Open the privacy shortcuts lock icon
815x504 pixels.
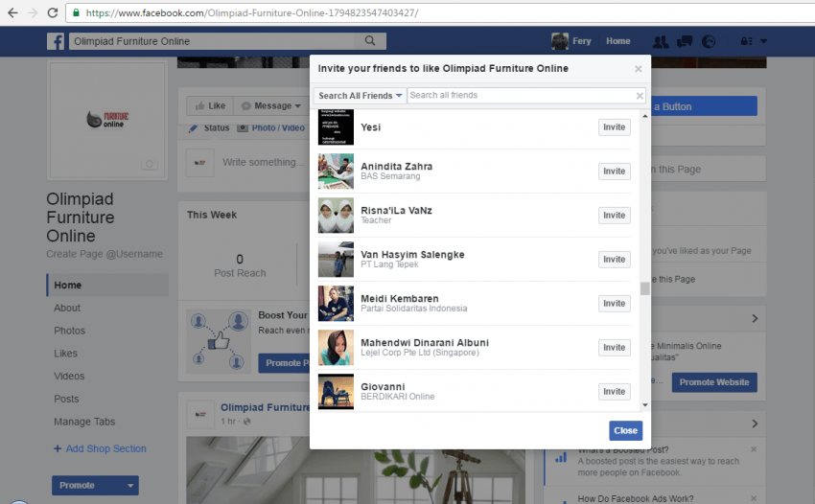point(746,41)
